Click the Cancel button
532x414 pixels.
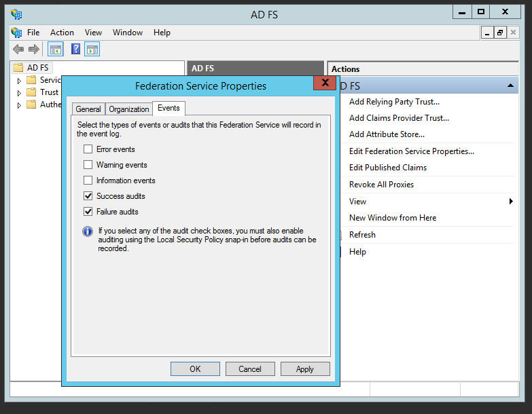[250, 369]
